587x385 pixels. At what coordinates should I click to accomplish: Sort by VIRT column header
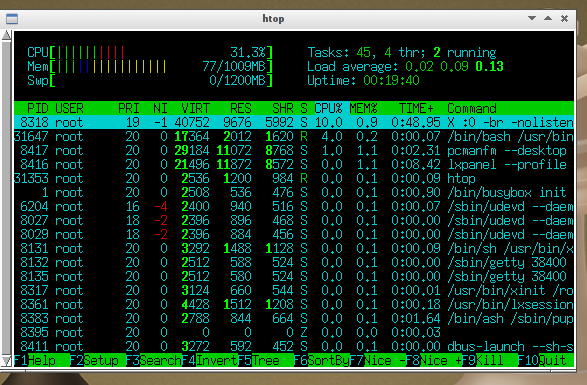tap(195, 109)
